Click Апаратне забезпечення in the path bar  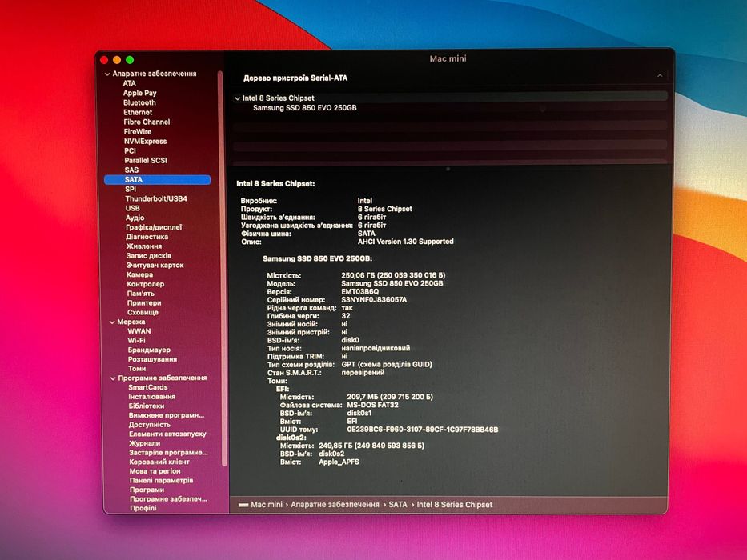[335, 505]
